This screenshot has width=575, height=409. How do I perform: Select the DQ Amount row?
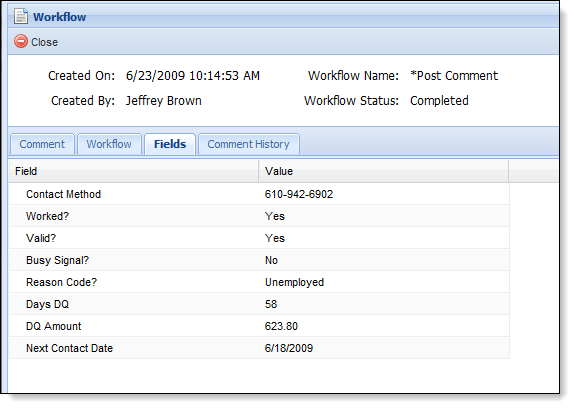pos(259,326)
